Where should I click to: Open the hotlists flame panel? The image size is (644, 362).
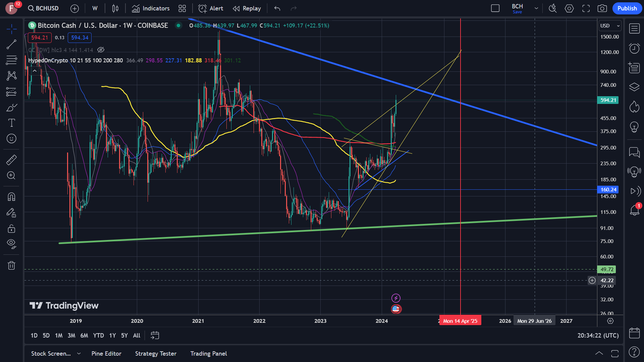[x=634, y=107]
